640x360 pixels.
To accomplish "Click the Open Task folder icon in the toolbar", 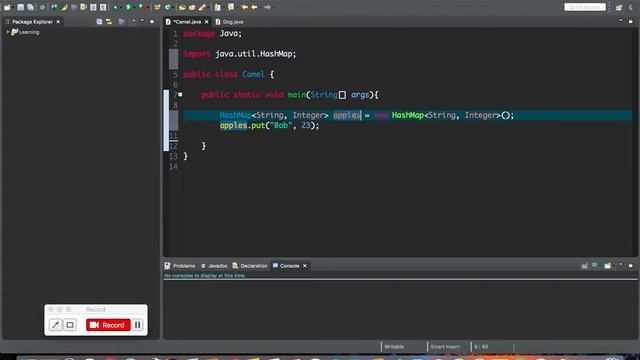I will (x=192, y=7).
